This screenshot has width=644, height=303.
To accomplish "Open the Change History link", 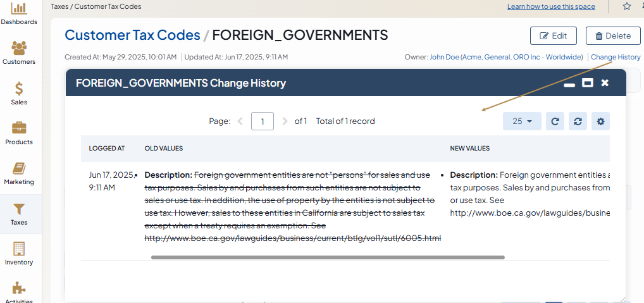I will (615, 57).
